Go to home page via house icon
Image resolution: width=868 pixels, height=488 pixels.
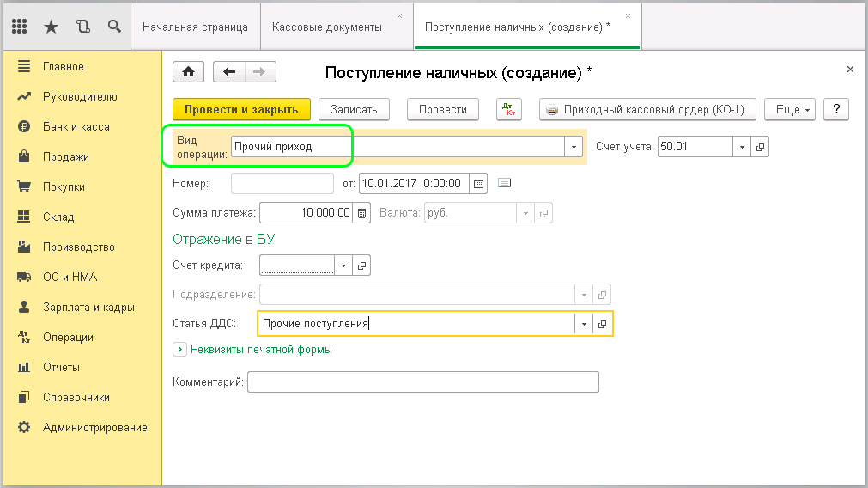click(x=188, y=72)
